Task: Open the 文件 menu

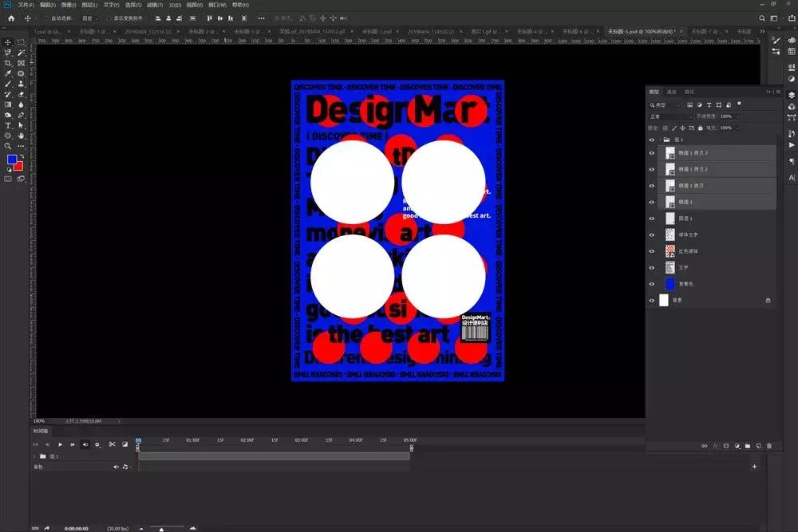Action: click(26, 5)
